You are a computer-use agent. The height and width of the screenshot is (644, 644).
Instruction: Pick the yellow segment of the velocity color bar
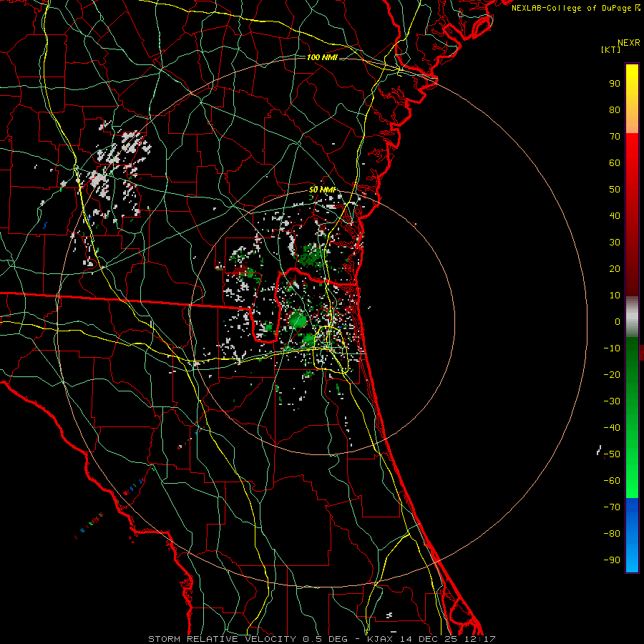coord(632,99)
